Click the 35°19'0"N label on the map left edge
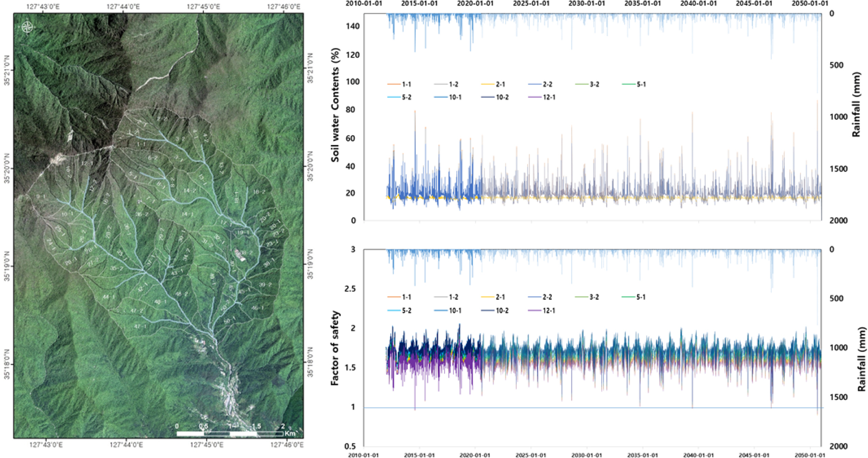 click(7, 267)
